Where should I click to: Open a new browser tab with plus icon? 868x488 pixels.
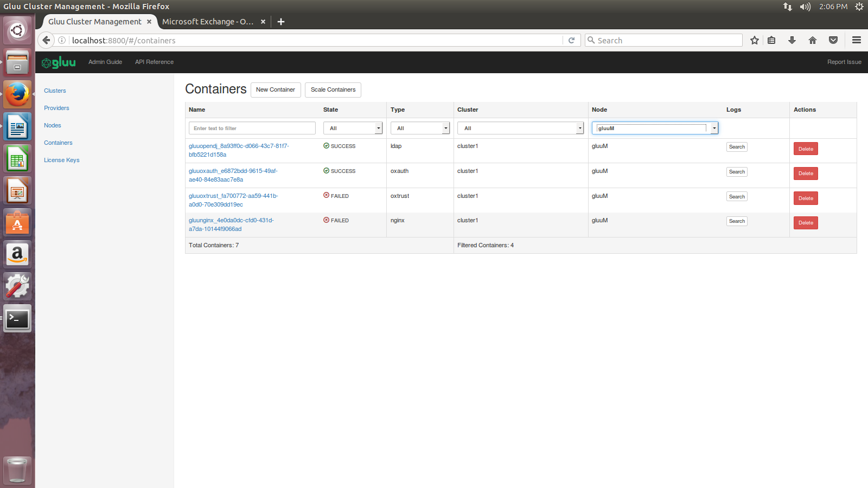click(x=281, y=22)
